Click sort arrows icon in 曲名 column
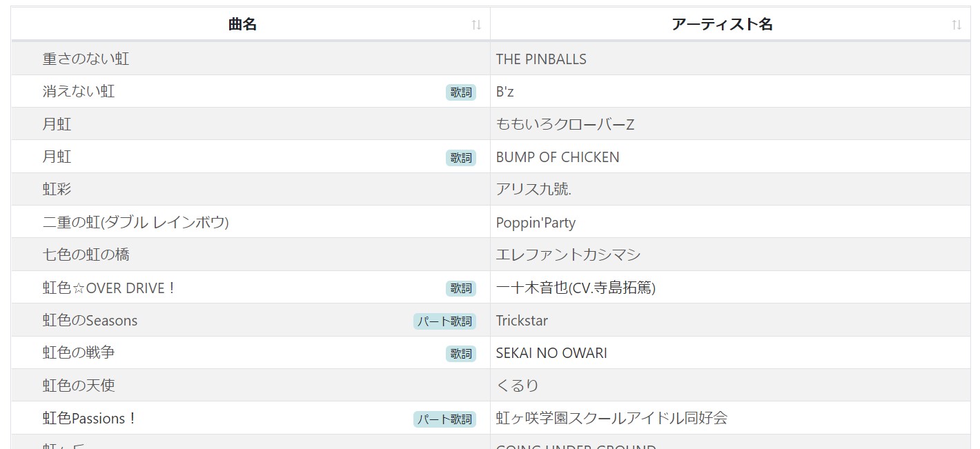 (476, 25)
